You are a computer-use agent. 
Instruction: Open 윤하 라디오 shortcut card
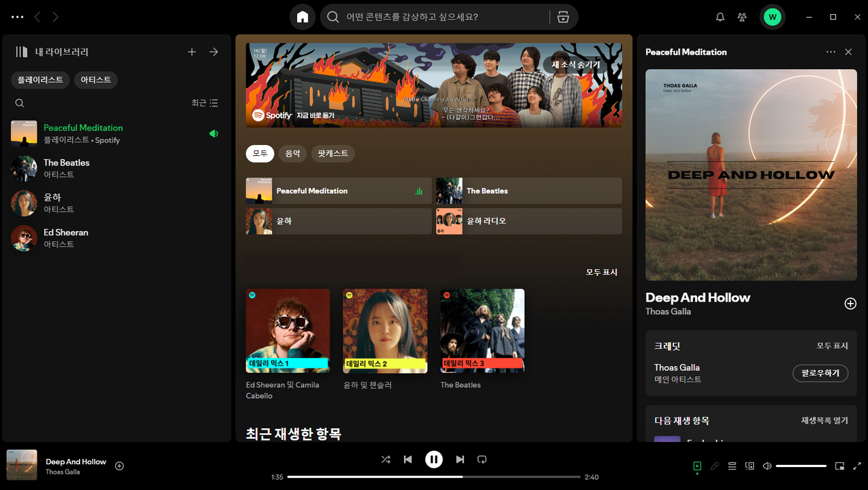click(529, 221)
